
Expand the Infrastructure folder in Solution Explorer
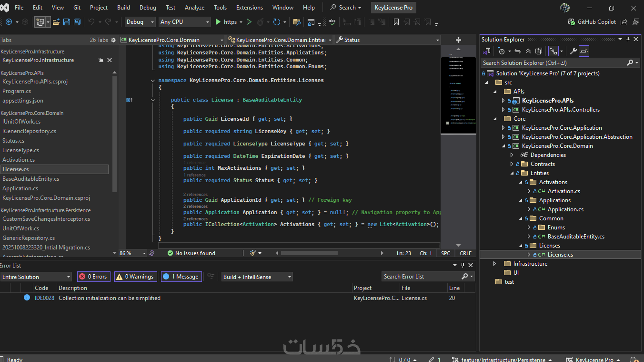pyautogui.click(x=494, y=264)
